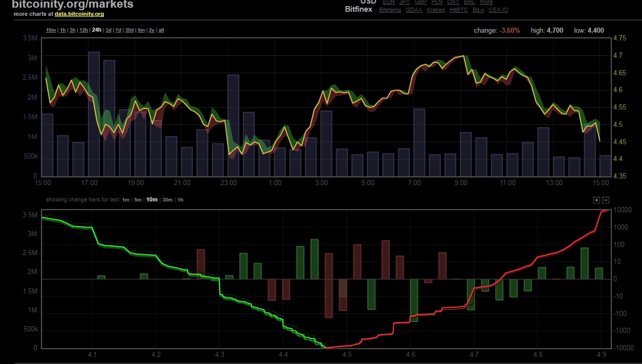Select the Bitstamp exchange
The width and height of the screenshot is (642, 364).
[390, 10]
